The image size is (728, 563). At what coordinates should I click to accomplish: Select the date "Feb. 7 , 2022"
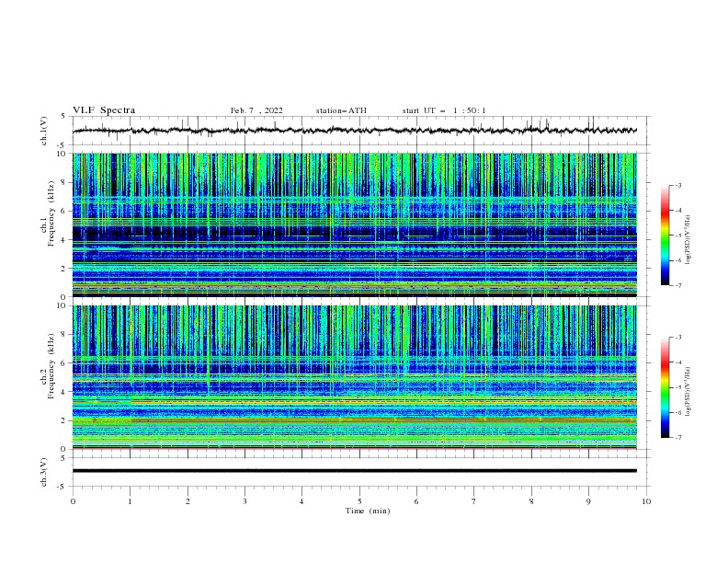(256, 110)
